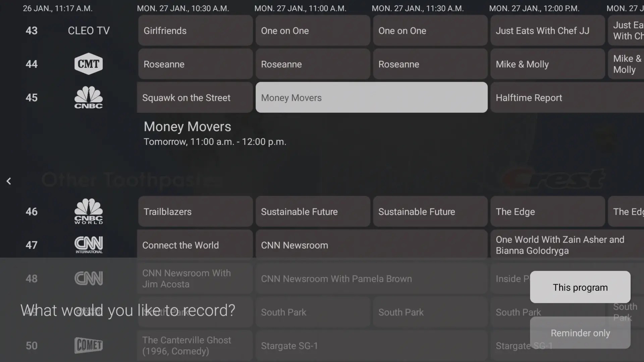The width and height of the screenshot is (644, 362).
Task: Select One World With Zain Asher program
Action: [567, 245]
